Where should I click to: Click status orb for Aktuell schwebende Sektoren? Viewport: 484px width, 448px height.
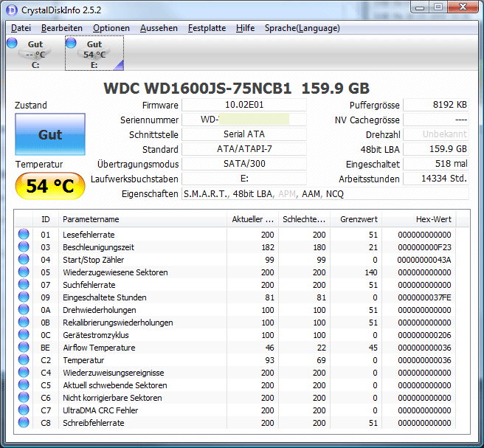point(24,385)
